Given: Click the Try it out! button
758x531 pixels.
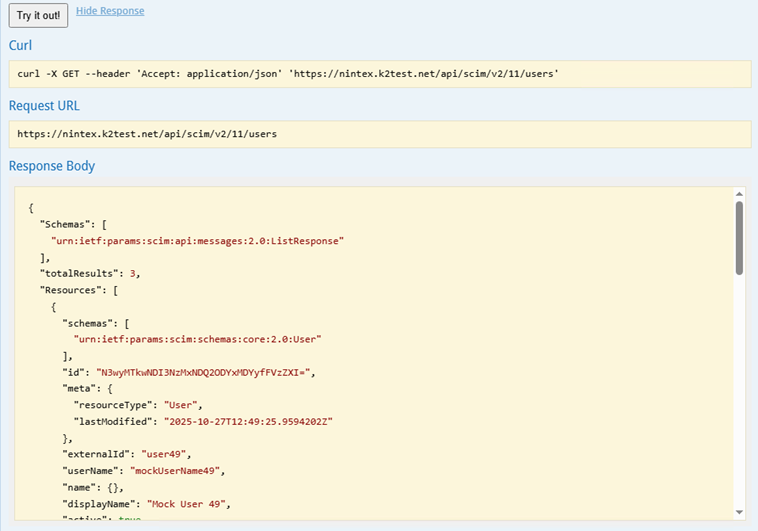Looking at the screenshot, I should click(x=38, y=15).
